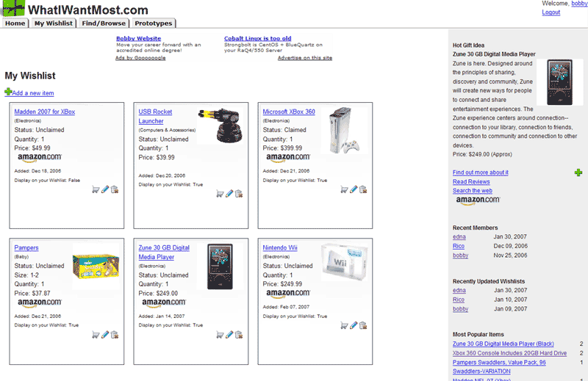Delete Zune 30 GB item via trash icon

(x=238, y=335)
